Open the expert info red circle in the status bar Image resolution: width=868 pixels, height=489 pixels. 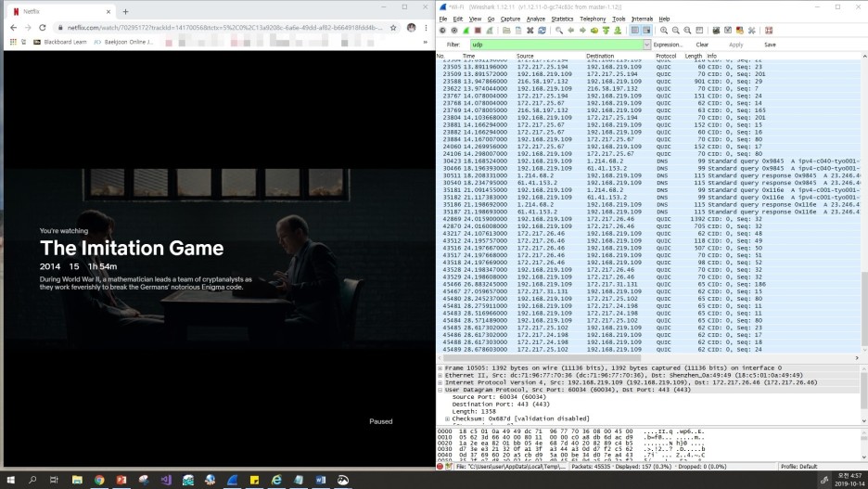440,467
